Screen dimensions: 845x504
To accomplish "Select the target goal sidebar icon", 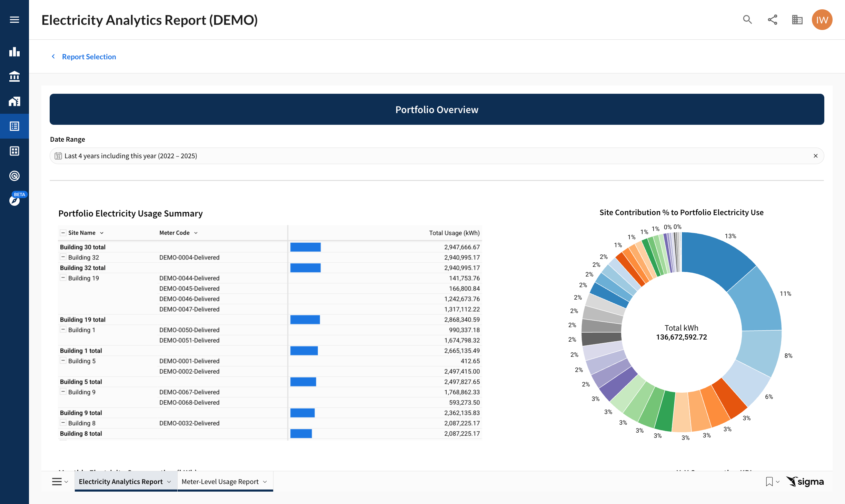I will (x=14, y=176).
